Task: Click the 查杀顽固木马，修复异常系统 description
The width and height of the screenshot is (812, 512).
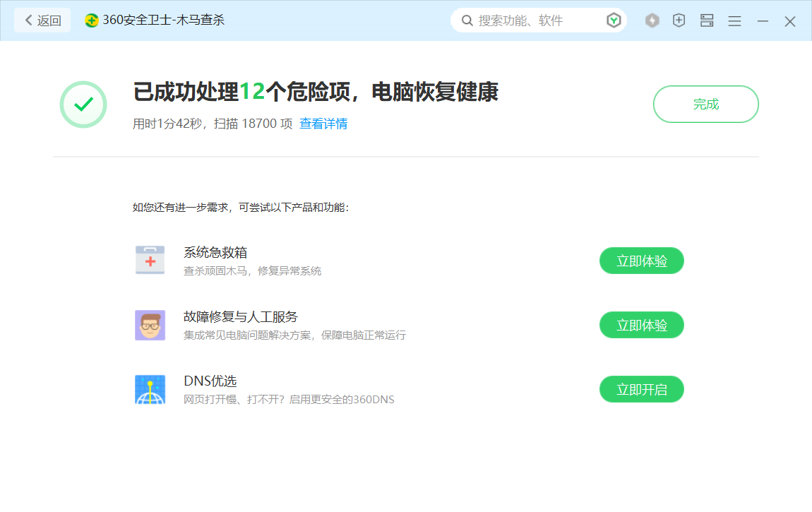Action: (252, 270)
